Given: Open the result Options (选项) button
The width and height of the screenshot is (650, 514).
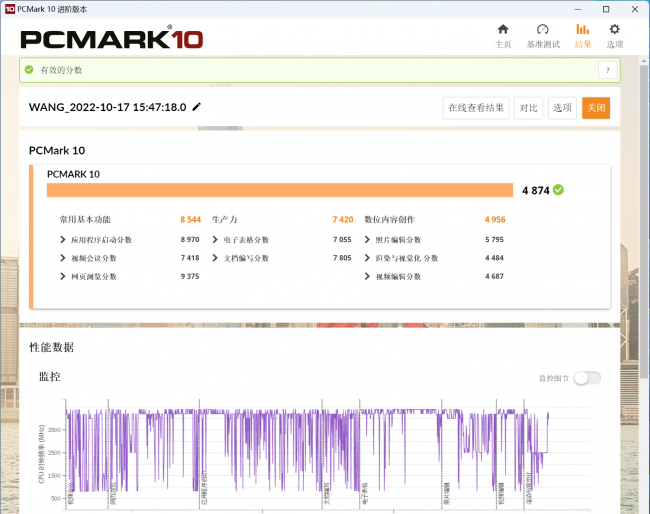Looking at the screenshot, I should click(x=562, y=108).
